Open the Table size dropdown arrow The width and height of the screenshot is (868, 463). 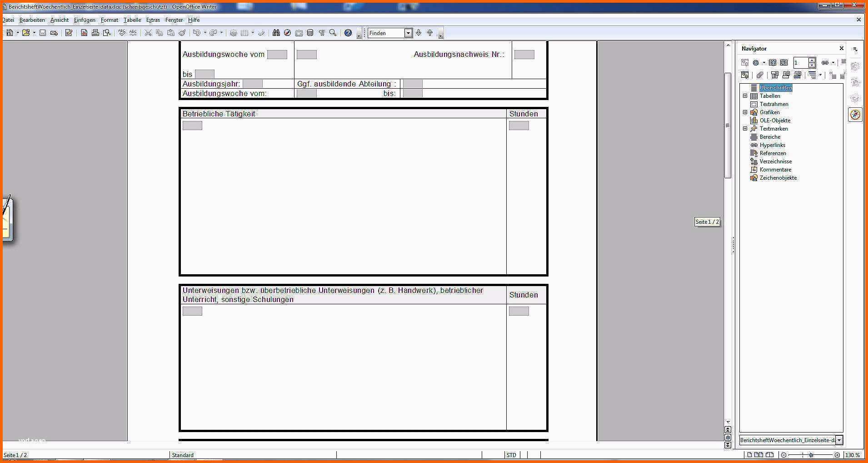pos(253,33)
